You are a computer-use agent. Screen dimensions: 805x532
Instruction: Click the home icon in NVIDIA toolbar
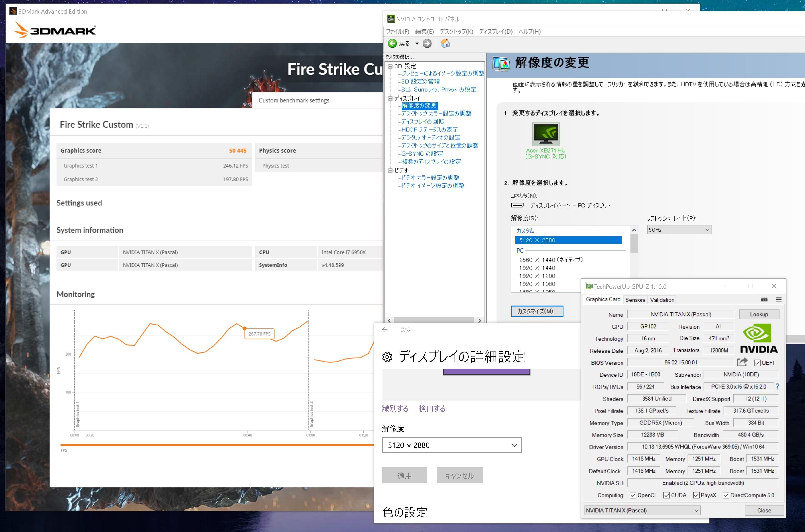tap(445, 43)
